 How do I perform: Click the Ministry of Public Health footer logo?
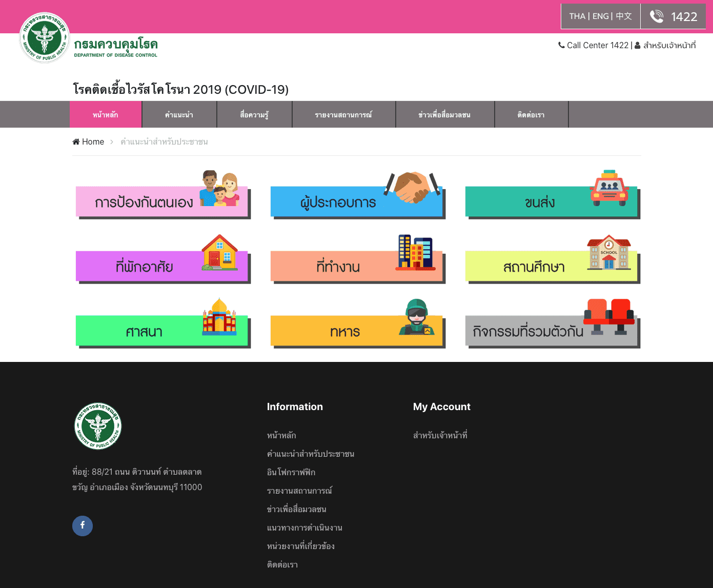pyautogui.click(x=98, y=426)
